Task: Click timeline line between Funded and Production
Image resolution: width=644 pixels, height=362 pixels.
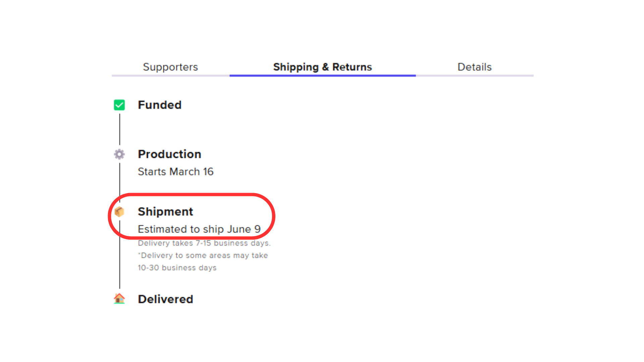Action: click(x=120, y=129)
